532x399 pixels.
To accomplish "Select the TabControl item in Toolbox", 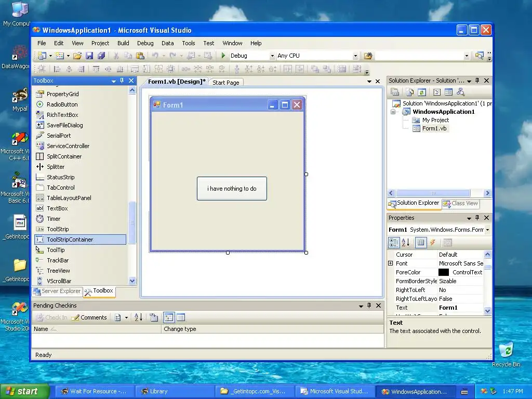I will pyautogui.click(x=60, y=188).
